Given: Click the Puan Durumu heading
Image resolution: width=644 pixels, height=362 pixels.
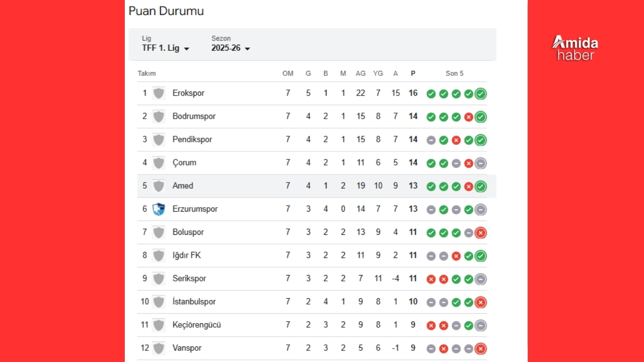Looking at the screenshot, I should click(166, 11).
